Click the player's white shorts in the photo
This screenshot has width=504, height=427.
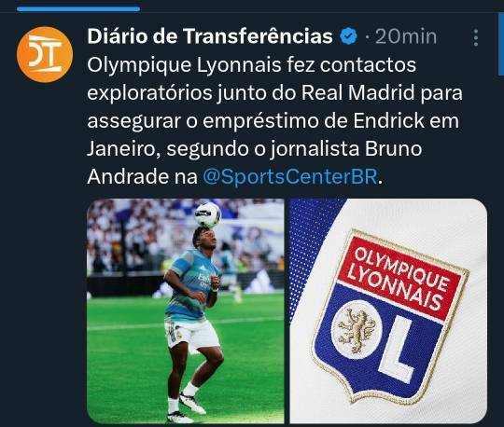(x=191, y=334)
